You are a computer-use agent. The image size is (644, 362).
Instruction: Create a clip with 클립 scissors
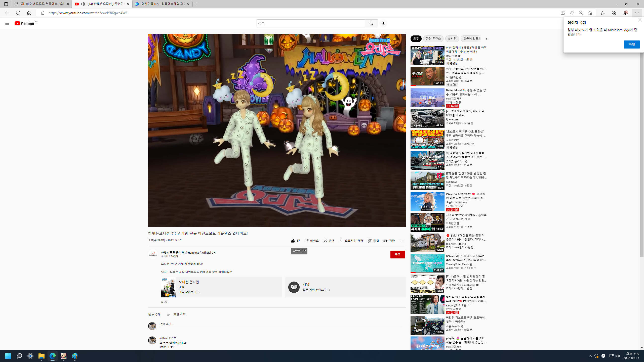point(373,241)
